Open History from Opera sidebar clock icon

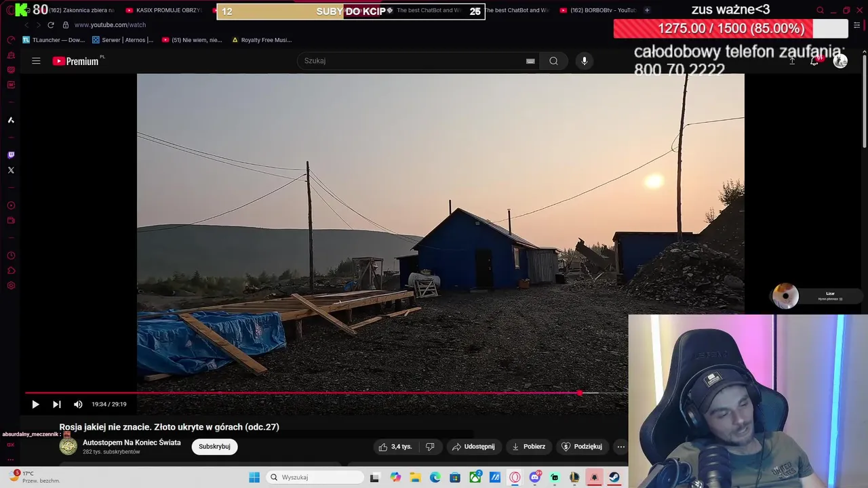[x=11, y=256]
